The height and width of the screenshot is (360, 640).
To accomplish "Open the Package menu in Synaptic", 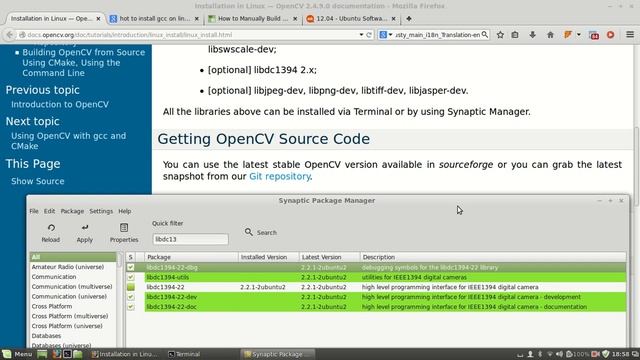I will pyautogui.click(x=72, y=211).
